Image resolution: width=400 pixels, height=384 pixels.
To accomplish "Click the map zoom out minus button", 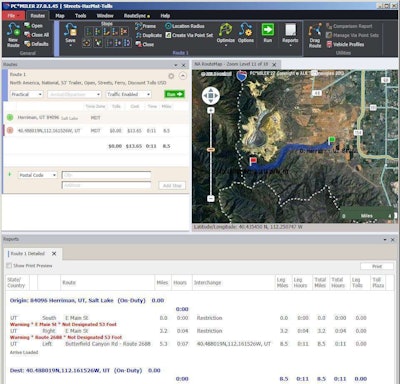I will coord(211,198).
